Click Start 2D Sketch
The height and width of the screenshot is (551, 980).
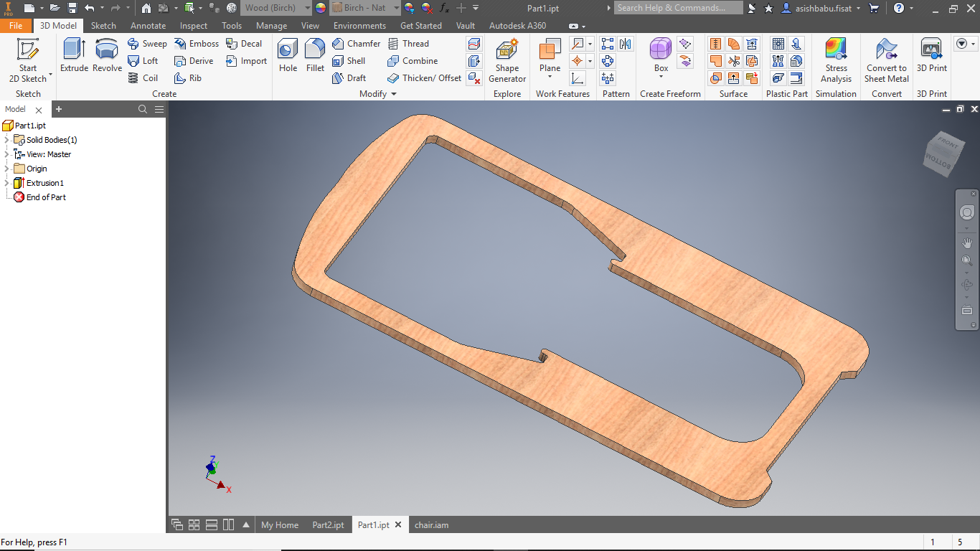click(28, 60)
